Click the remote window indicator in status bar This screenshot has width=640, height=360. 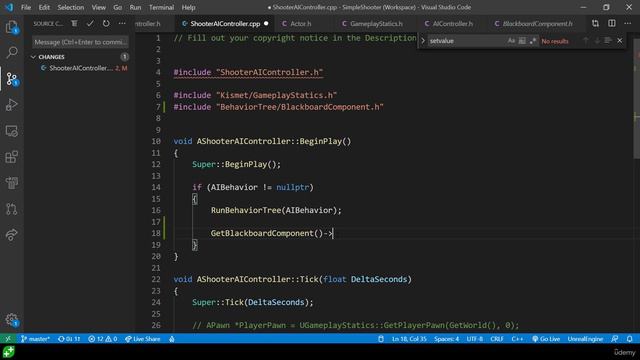tap(8, 339)
